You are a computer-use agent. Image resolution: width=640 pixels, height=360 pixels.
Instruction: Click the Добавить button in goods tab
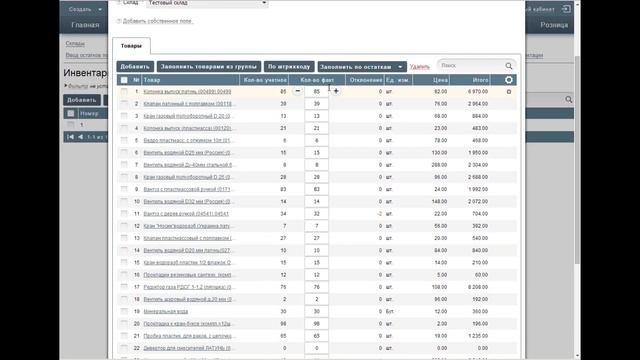pyautogui.click(x=135, y=67)
